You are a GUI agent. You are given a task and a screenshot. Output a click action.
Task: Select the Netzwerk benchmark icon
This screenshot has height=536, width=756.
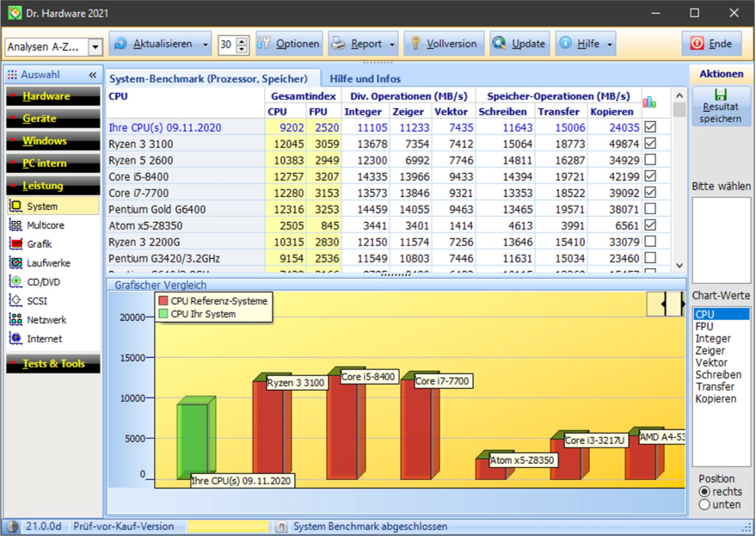(15, 320)
